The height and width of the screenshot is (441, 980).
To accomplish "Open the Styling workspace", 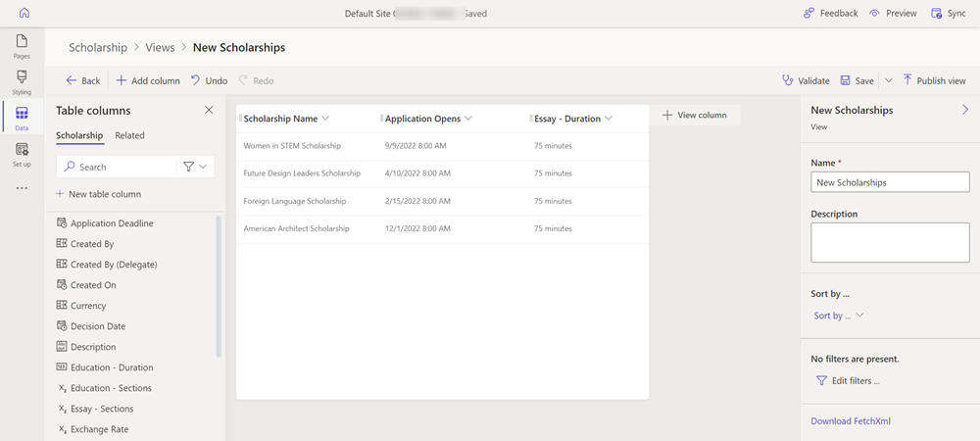I will click(x=22, y=82).
